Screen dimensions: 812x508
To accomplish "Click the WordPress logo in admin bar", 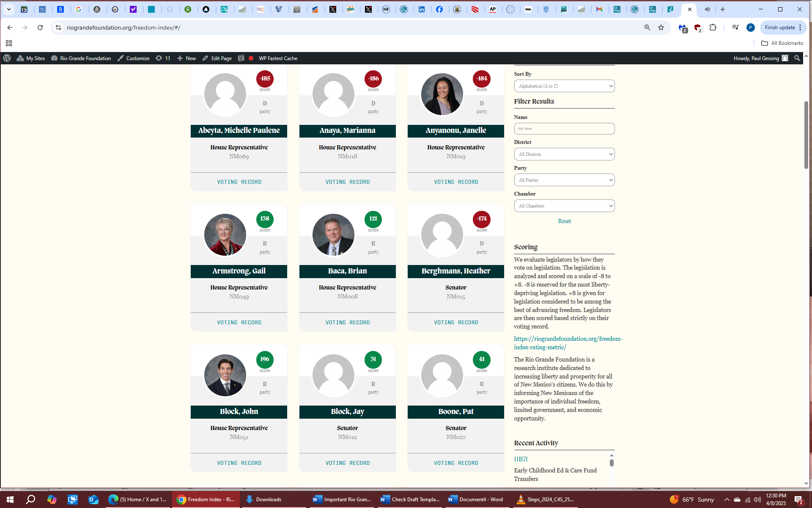I will [x=7, y=58].
